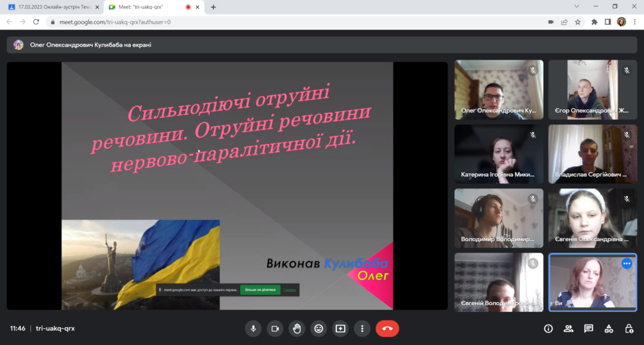Open the chat messages panel
This screenshot has width=644, height=345.
[589, 328]
